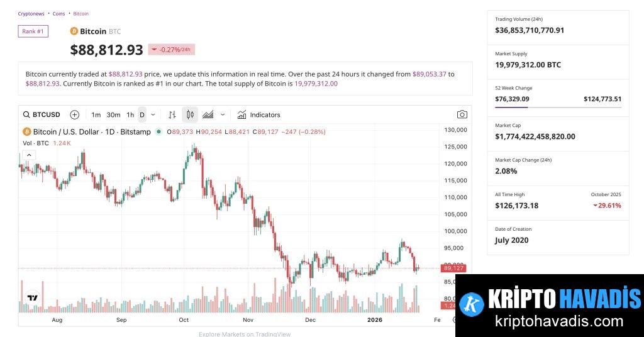This screenshot has height=337, width=644.
Task: Open Explore Markets on TradingView link
Action: (x=245, y=334)
